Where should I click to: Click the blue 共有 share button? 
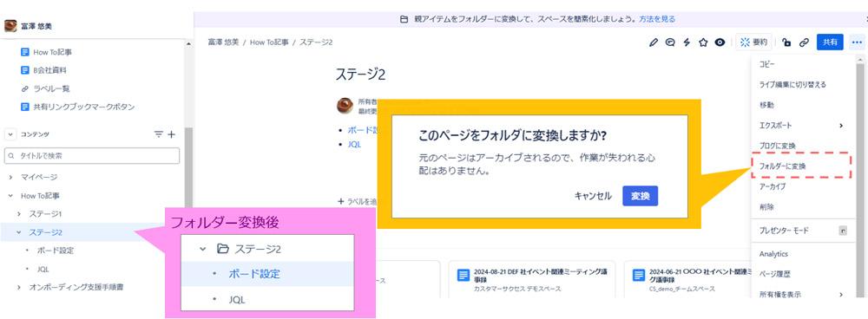[830, 42]
